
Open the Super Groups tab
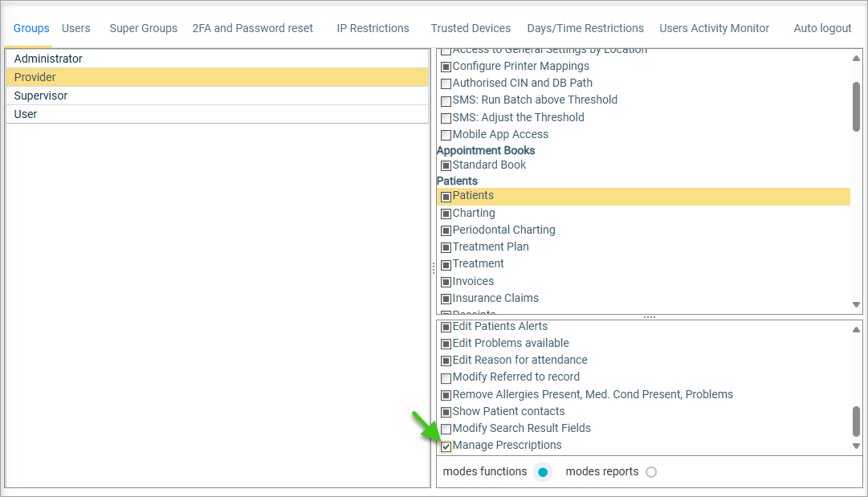click(144, 28)
